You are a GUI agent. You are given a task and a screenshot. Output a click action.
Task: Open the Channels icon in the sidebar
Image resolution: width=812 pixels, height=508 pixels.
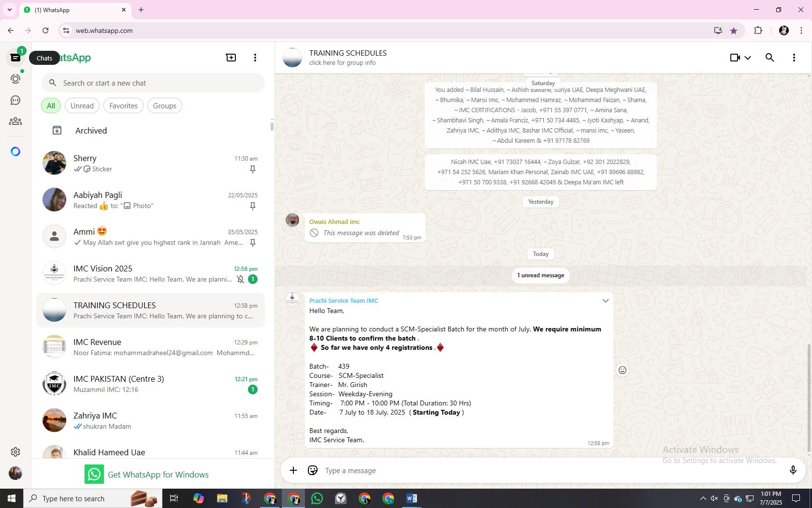15,100
